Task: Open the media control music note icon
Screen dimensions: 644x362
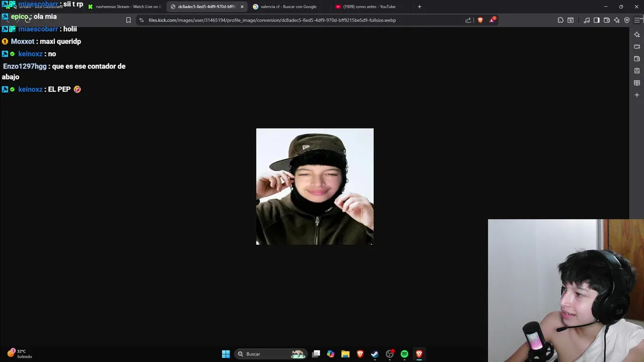Action: point(587,20)
